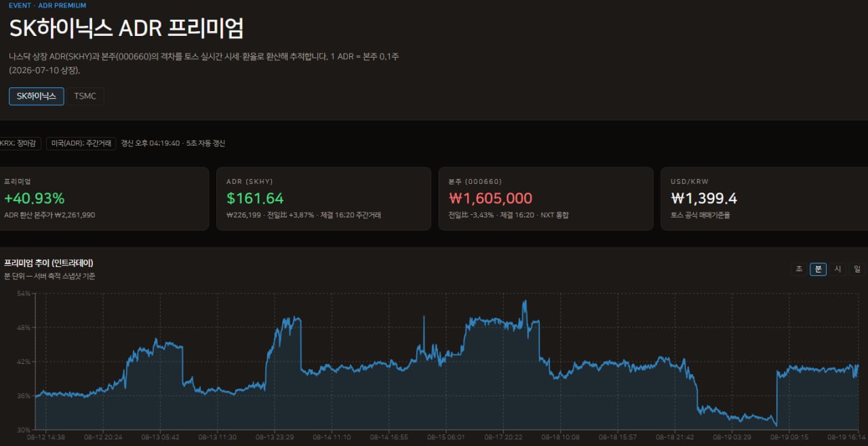Screen dimensions: 868x446
Task: Click the USD/KRW ₩1,399.4 card
Action: pyautogui.click(x=764, y=199)
